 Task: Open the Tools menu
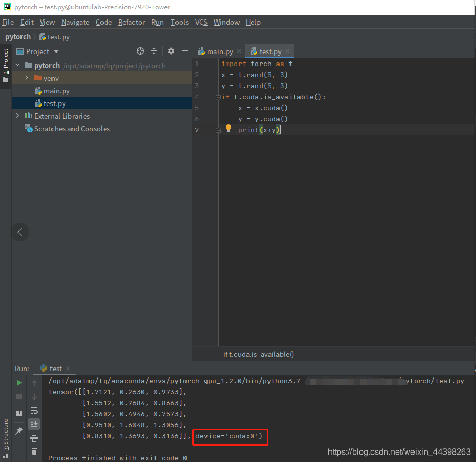[179, 22]
